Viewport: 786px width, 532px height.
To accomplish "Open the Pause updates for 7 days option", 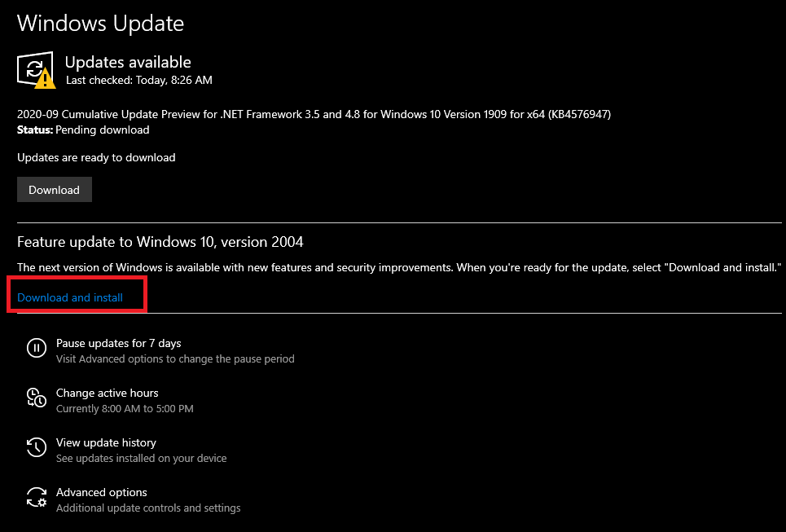I will 118,343.
